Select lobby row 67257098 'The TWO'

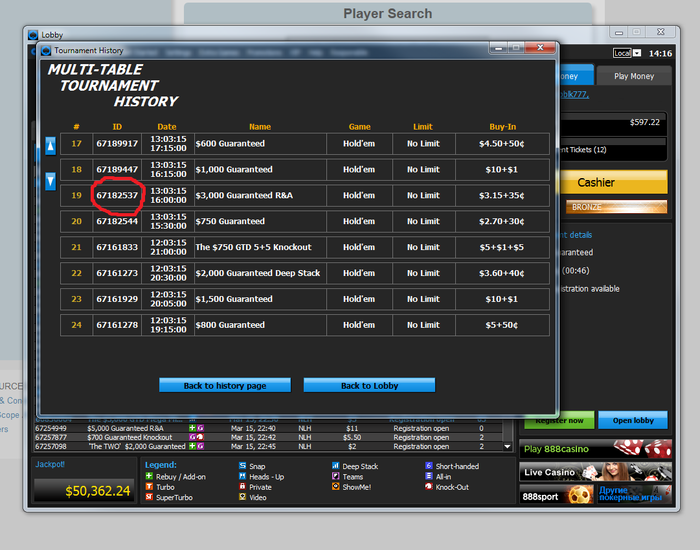(268, 446)
